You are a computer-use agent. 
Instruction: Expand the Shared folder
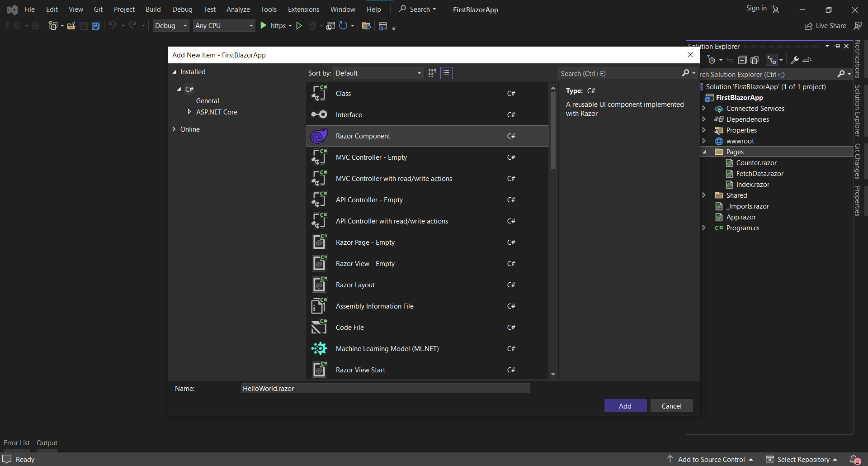tap(704, 195)
